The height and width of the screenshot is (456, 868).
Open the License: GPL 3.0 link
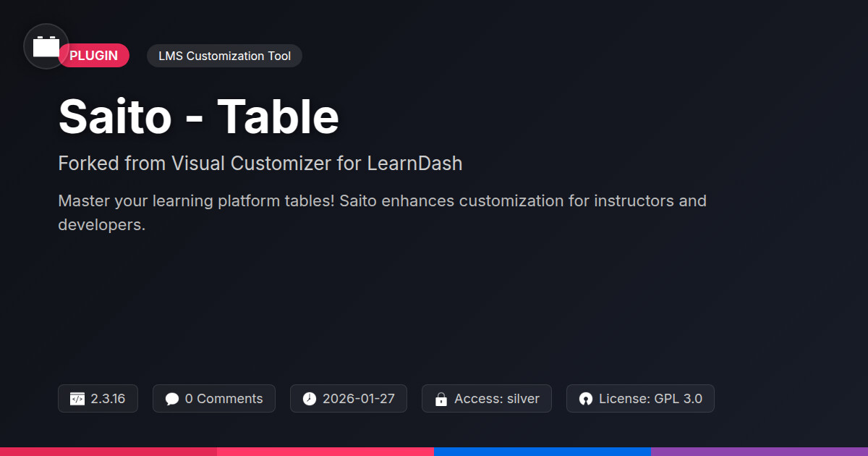tap(650, 399)
